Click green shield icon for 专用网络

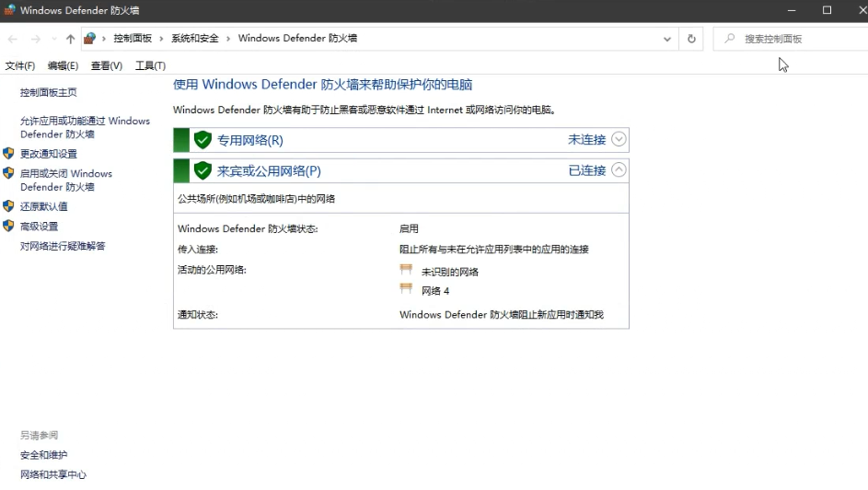(203, 139)
